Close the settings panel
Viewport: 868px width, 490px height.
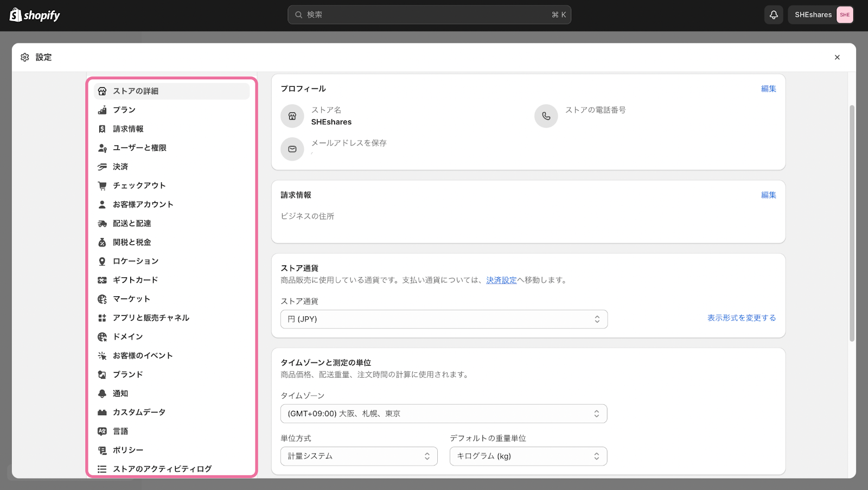837,58
